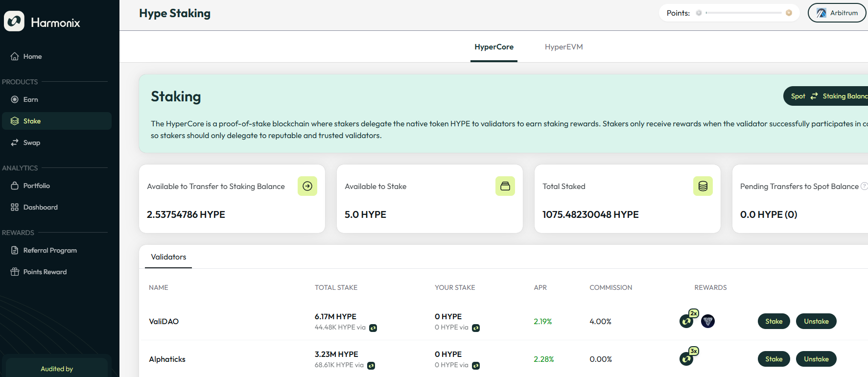The width and height of the screenshot is (868, 377).
Task: Click the Harmonix logo icon
Action: coord(14,21)
